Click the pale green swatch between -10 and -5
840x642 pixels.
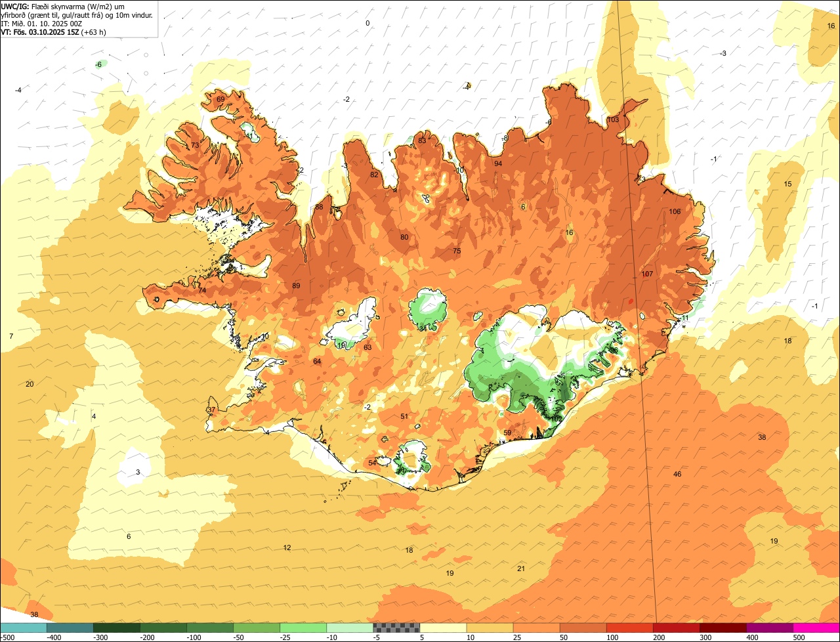[350, 628]
